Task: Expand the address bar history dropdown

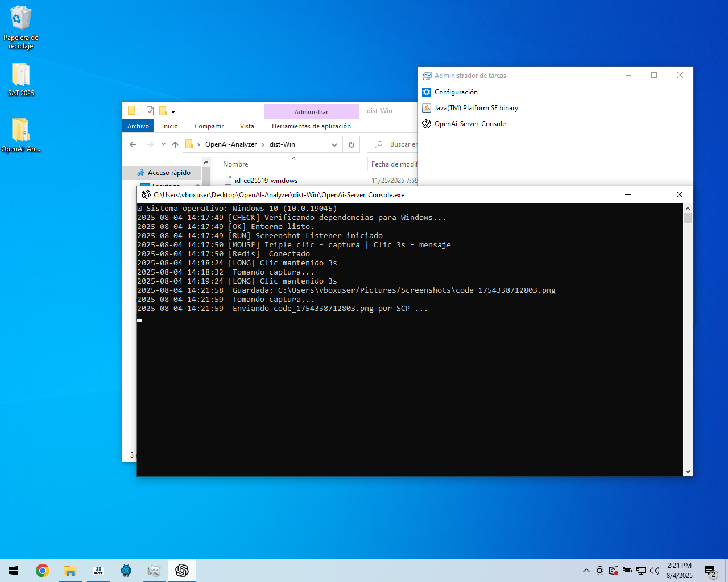Action: (x=334, y=144)
